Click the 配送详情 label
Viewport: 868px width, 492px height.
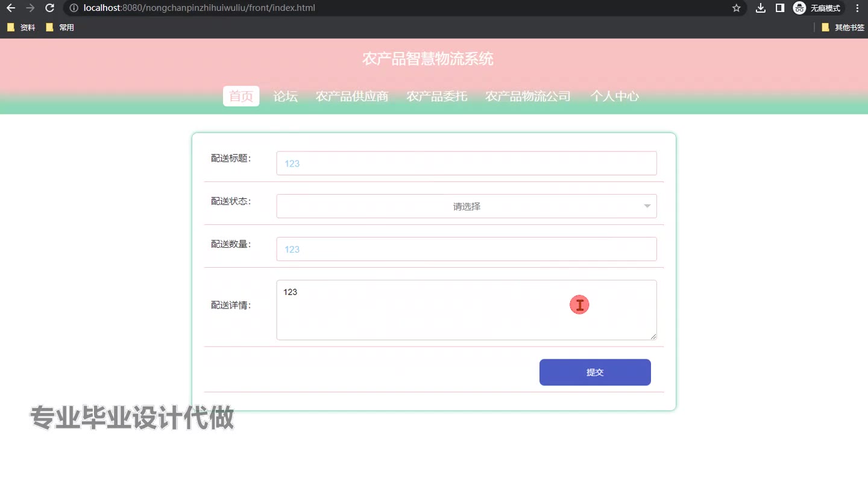[231, 305]
